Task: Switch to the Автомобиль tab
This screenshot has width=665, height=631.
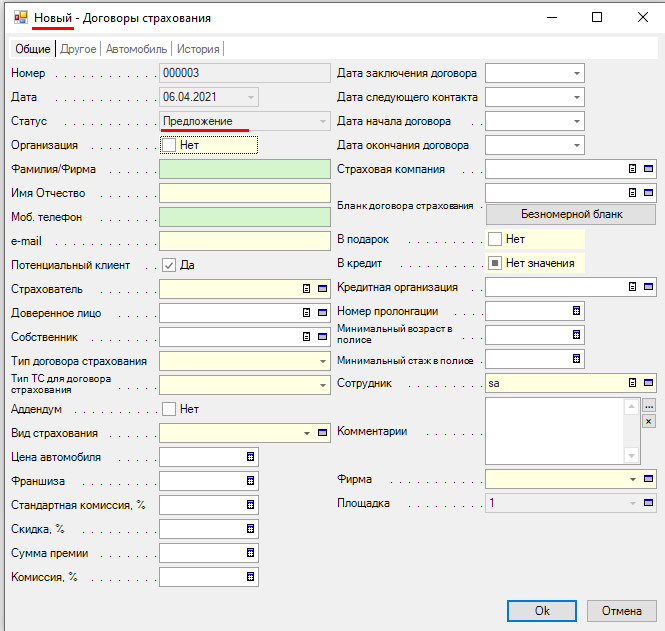Action: (x=137, y=48)
